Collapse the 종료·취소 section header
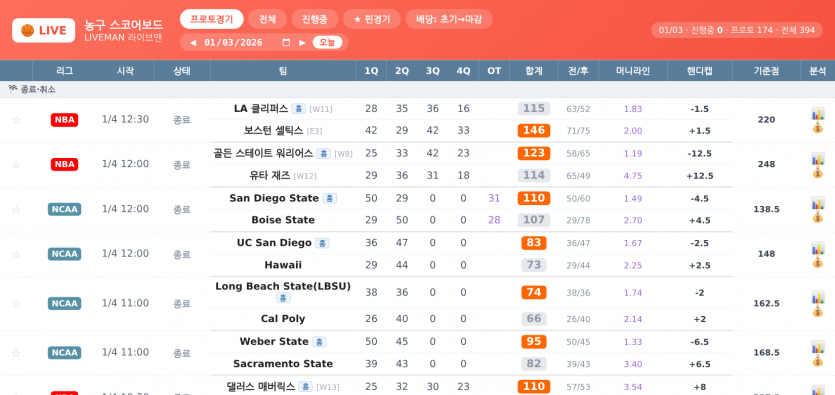The image size is (835, 395). coord(418,89)
